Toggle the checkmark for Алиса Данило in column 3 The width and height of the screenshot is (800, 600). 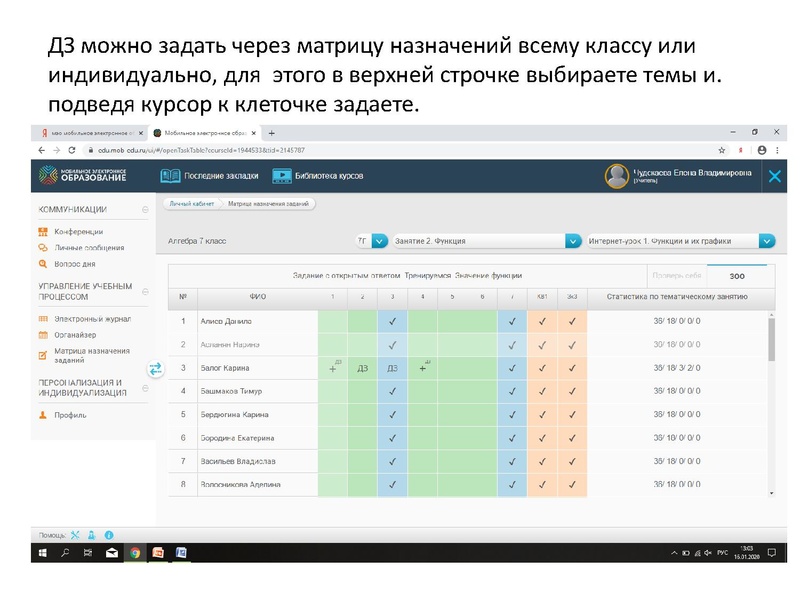pos(391,321)
